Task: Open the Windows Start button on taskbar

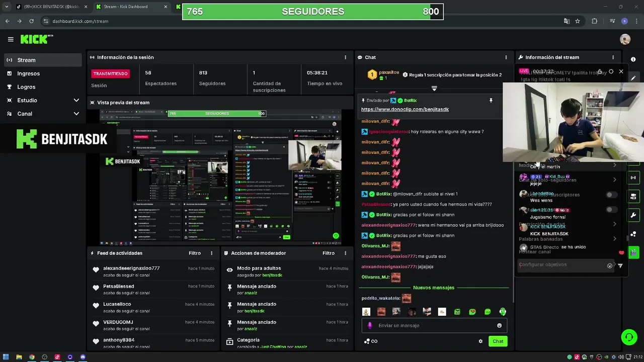Action: (7, 357)
